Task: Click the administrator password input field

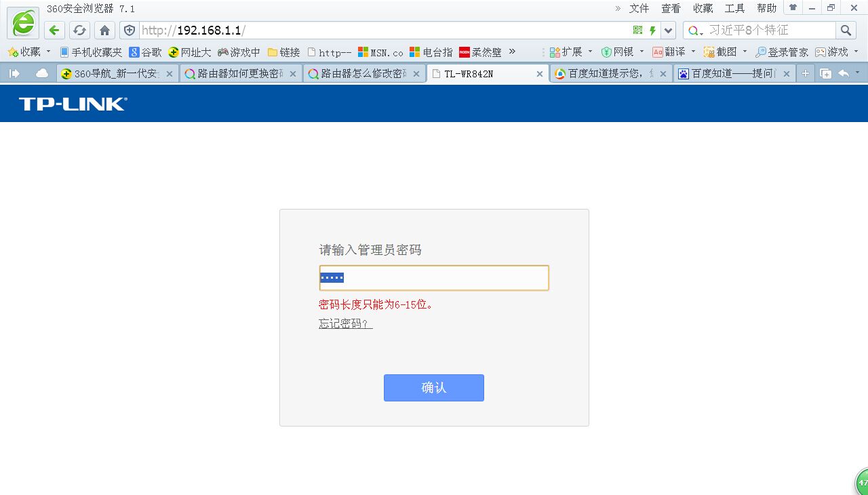Action: (433, 277)
